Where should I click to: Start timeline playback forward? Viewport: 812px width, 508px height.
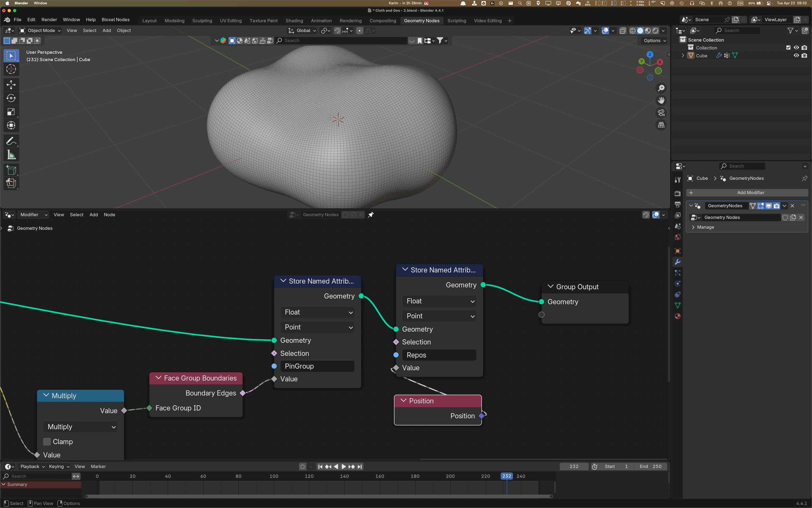coord(344,467)
